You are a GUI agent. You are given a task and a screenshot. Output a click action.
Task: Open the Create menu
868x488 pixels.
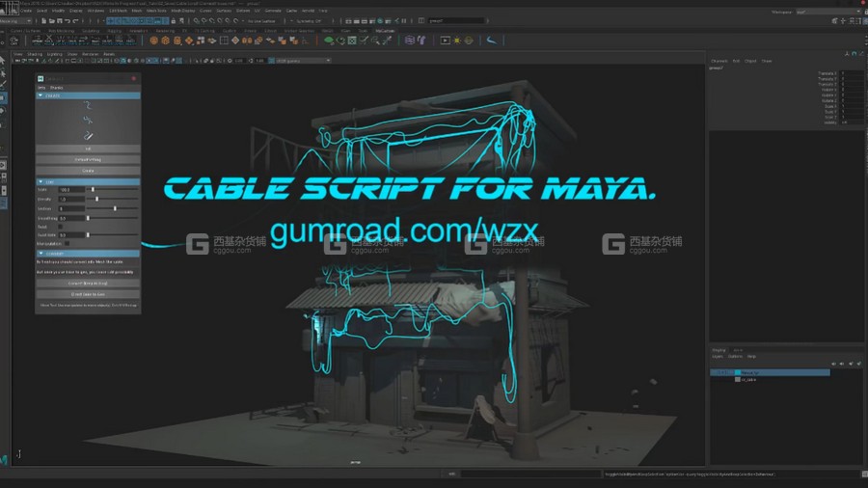click(26, 11)
